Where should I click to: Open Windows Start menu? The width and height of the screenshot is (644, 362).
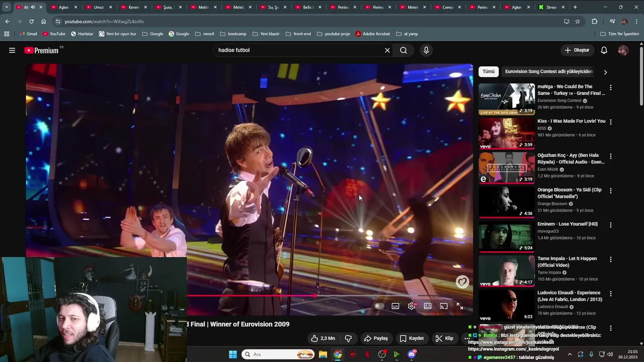tap(233, 354)
